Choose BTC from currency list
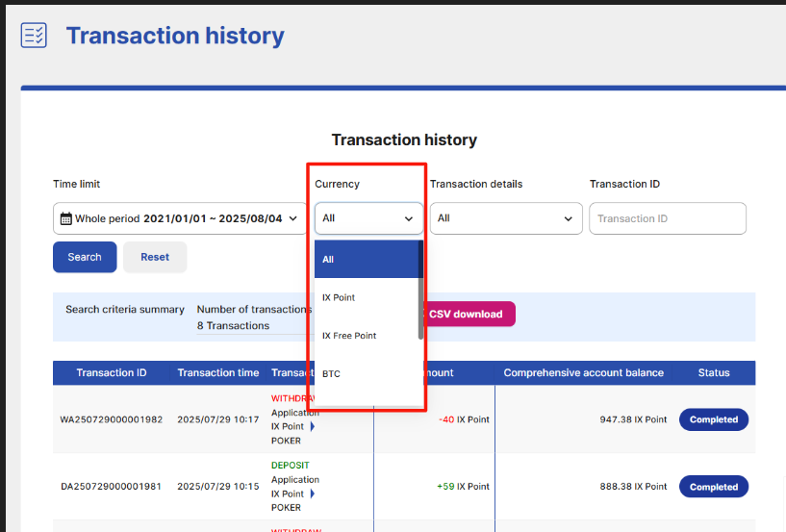 coord(367,373)
